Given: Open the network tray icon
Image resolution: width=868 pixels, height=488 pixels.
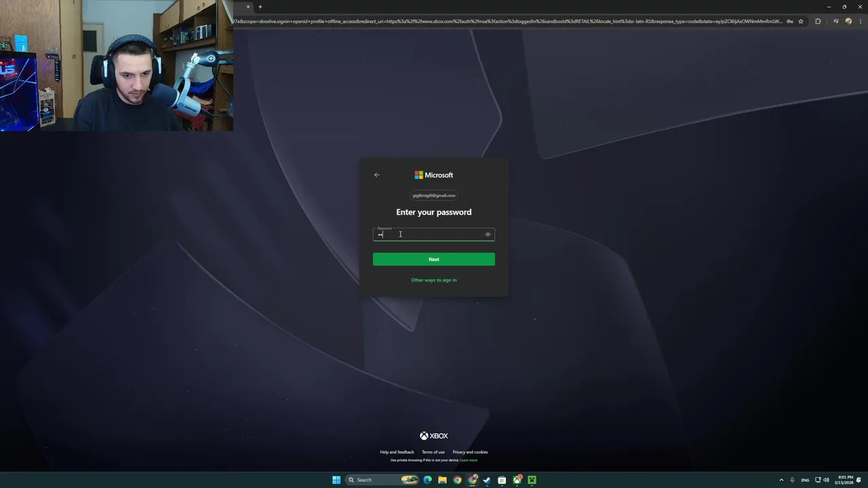Looking at the screenshot, I should click(818, 480).
